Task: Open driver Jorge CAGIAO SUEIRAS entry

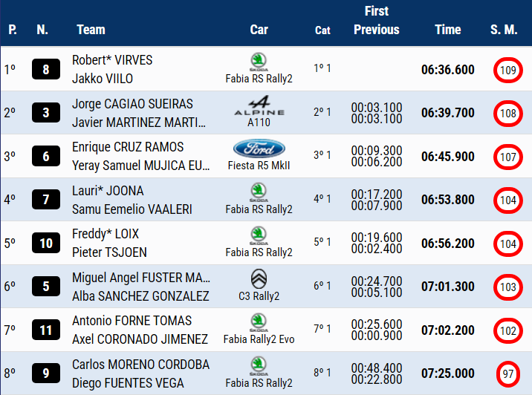Action: [x=132, y=104]
